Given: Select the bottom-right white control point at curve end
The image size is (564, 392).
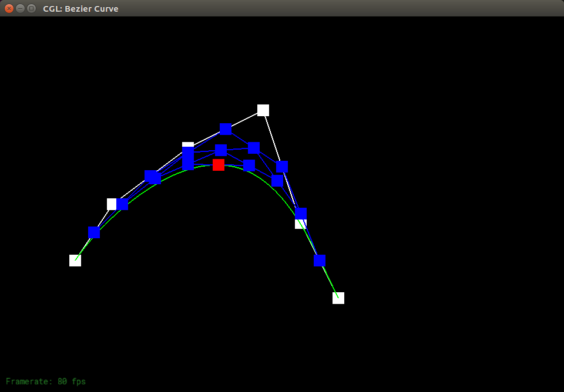Looking at the screenshot, I should tap(338, 298).
